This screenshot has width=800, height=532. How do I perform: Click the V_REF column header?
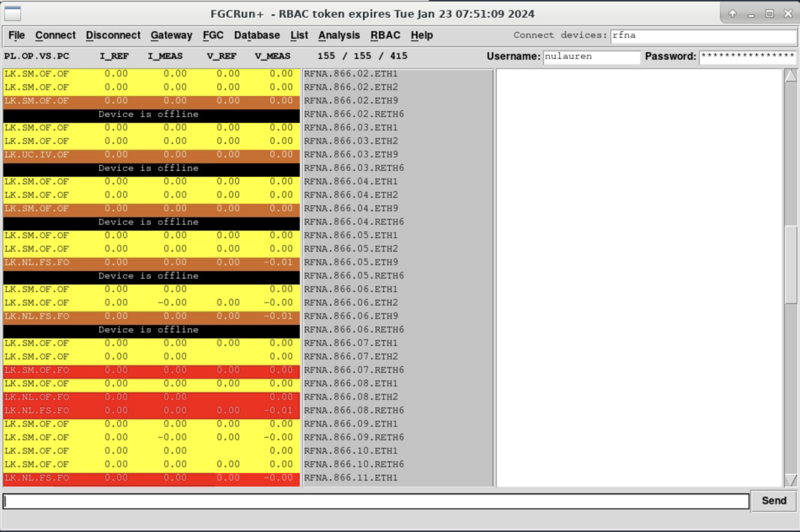pos(221,56)
